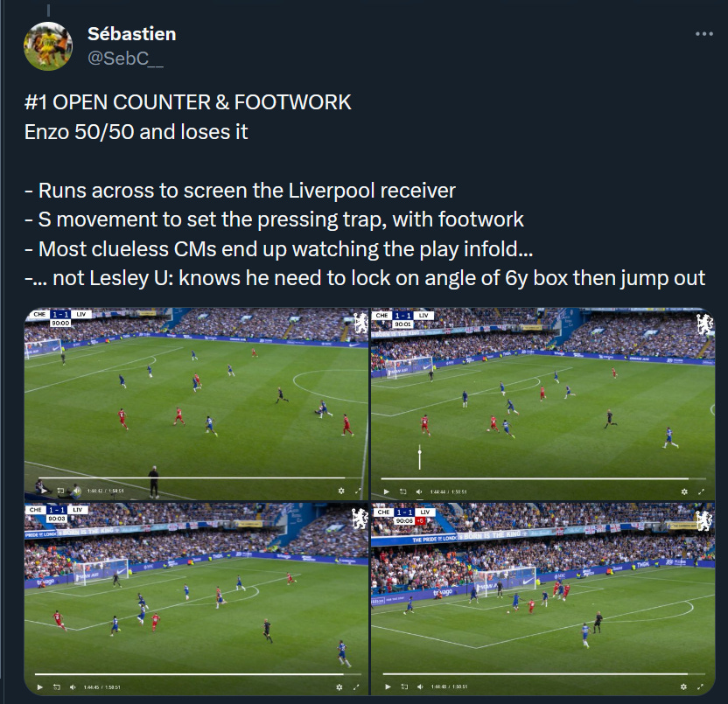
Task: Open the tweet's three-dot more menu
Action: 703,34
